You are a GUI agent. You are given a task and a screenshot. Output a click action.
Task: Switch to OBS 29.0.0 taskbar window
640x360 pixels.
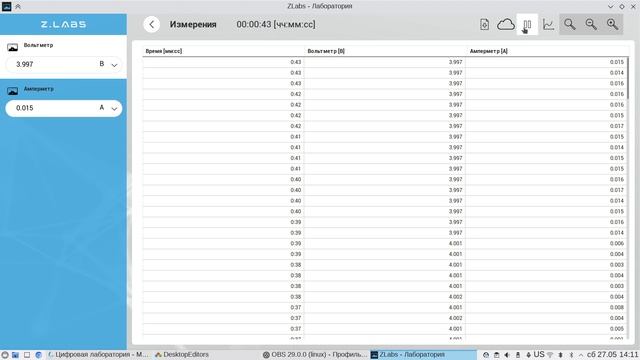tap(315, 355)
